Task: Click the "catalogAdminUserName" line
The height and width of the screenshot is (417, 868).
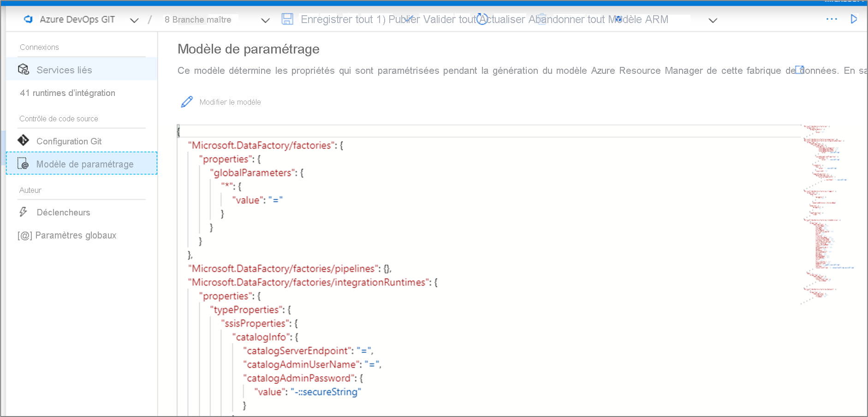Action: (x=312, y=364)
